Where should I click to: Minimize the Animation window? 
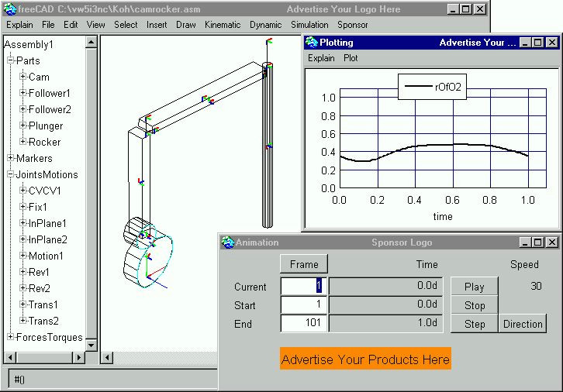525,242
